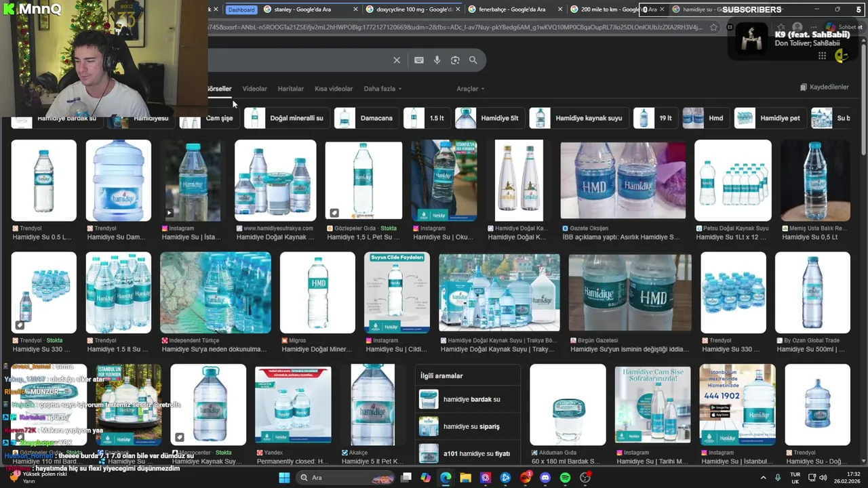Open Trendyol Hamidiye Su 0.5 L image
This screenshot has width=868, height=488.
(43, 180)
